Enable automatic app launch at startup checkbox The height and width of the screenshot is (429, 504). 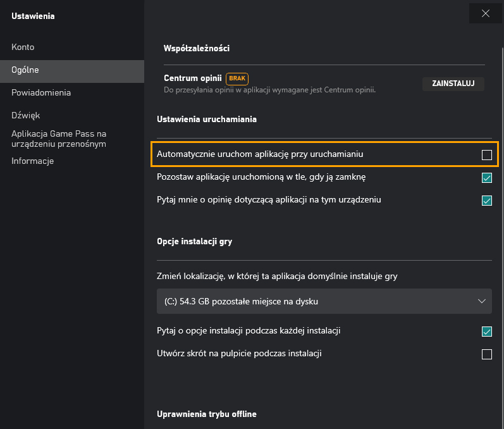(487, 154)
